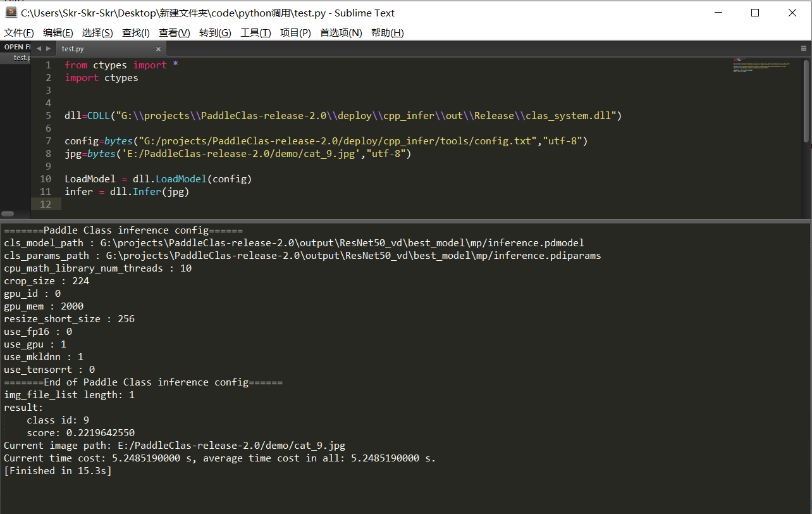Screen dimensions: 812x514
Task: Open the 文件(F) menu
Action: click(x=18, y=32)
